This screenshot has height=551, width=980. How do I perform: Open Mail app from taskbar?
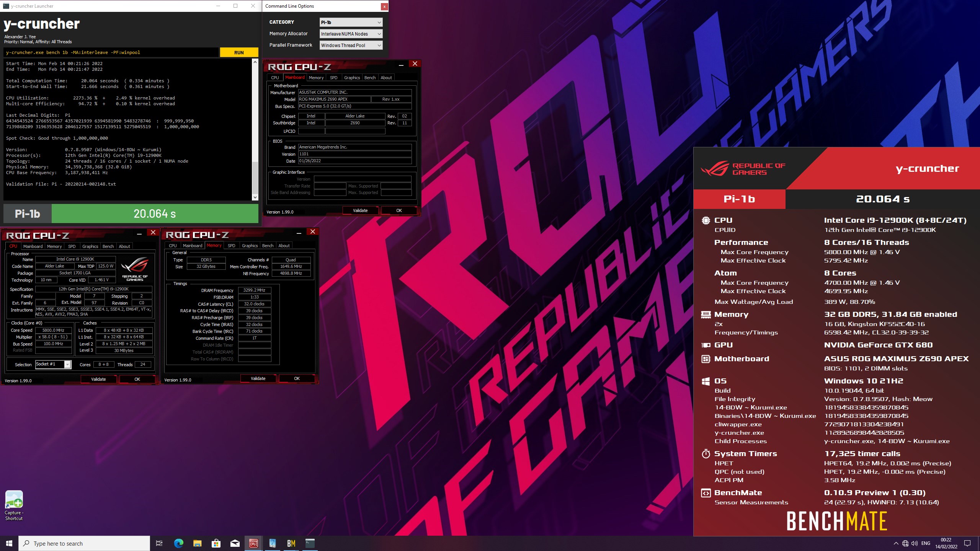click(235, 543)
